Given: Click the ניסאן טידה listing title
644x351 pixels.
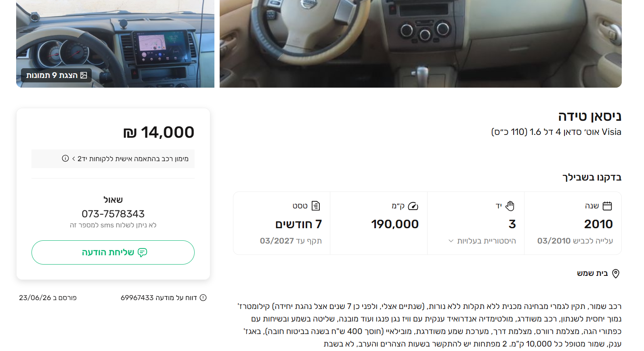Looking at the screenshot, I should pyautogui.click(x=589, y=116).
